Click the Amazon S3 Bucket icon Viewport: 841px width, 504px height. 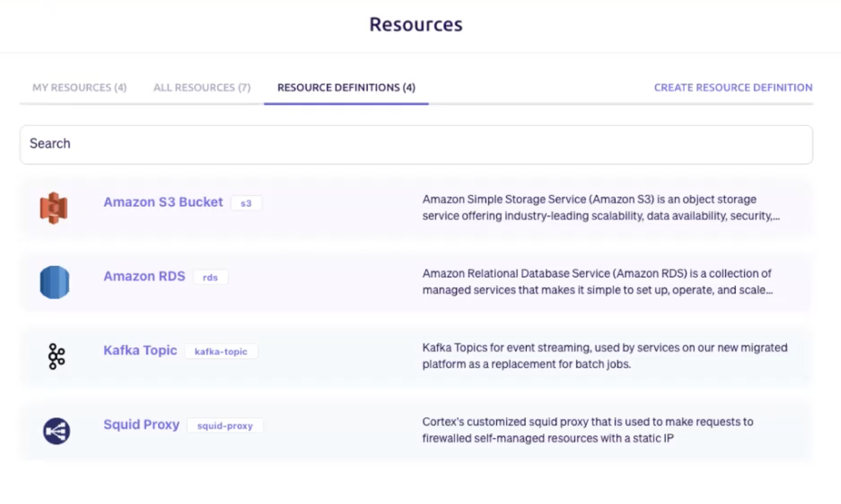[54, 208]
